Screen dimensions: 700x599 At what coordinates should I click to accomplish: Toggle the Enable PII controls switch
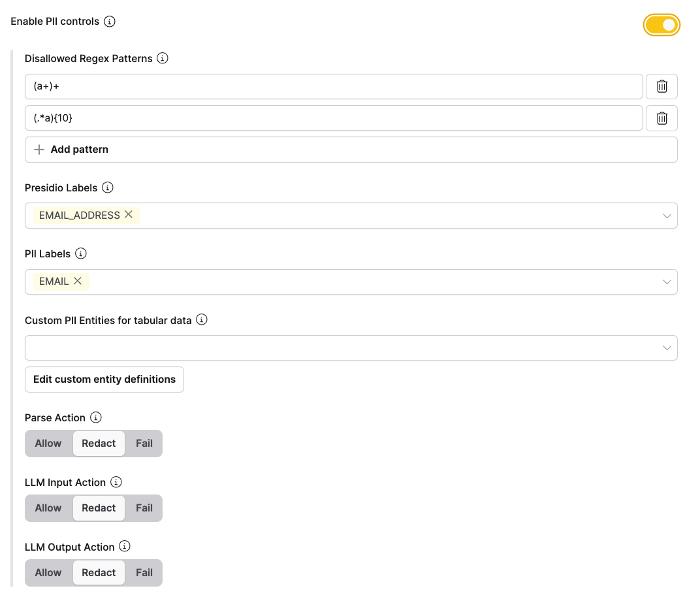[x=661, y=25]
